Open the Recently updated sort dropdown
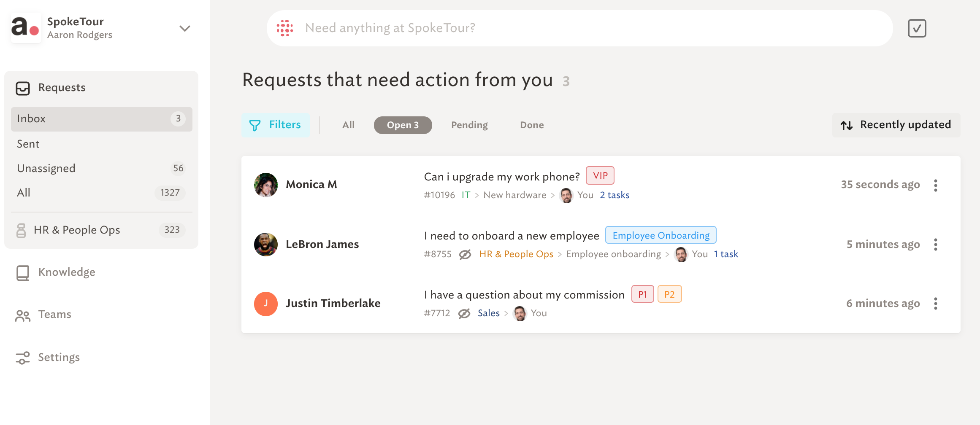The height and width of the screenshot is (425, 980). (896, 125)
